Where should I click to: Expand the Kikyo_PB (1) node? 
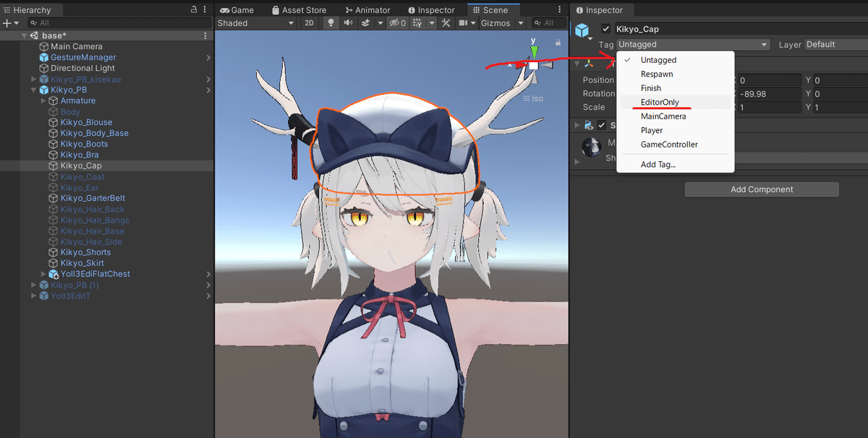(34, 285)
